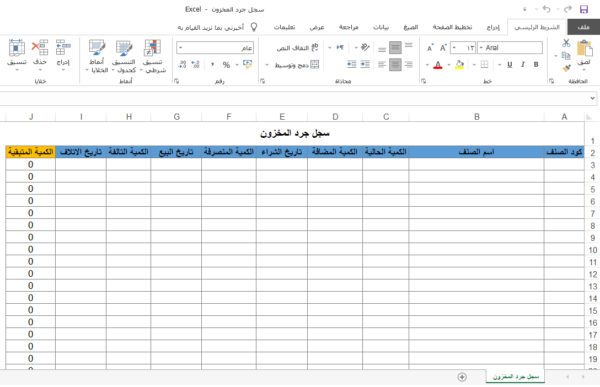Switch to Review (مراجعة) tab
This screenshot has height=387, width=600.
click(x=349, y=27)
